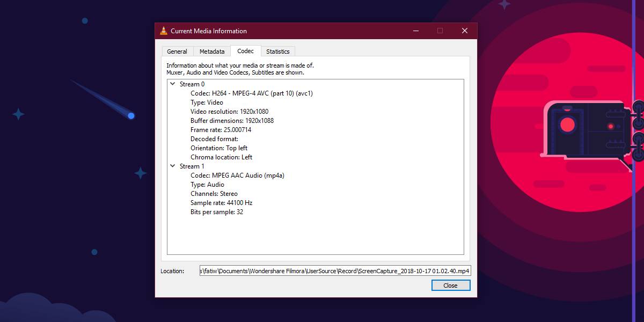Switch to the General tab
Image resolution: width=644 pixels, height=322 pixels.
[177, 52]
